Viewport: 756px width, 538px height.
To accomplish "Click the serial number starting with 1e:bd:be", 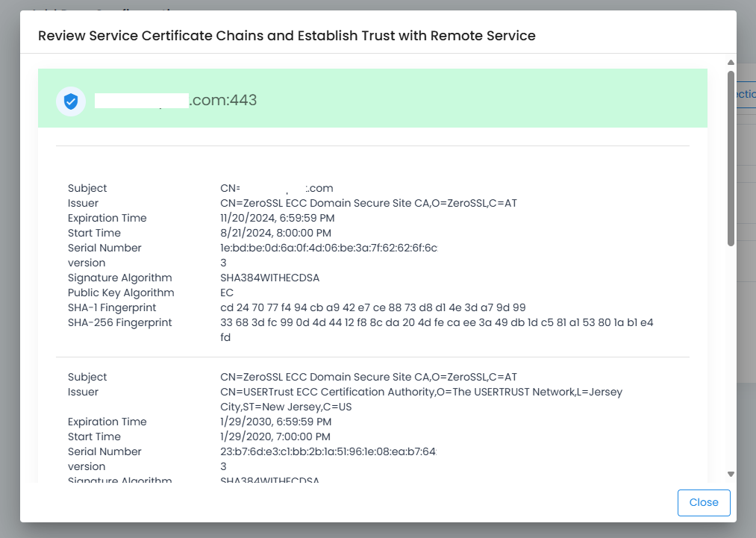I will click(328, 248).
